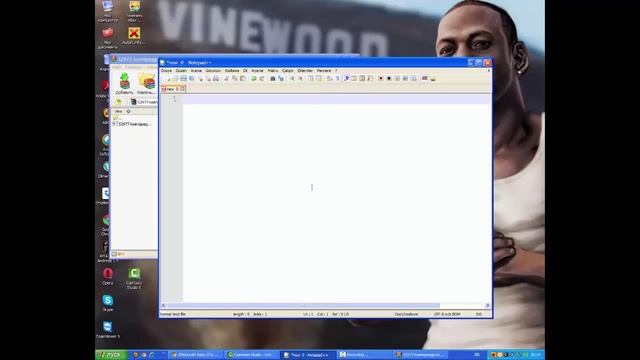Toggle Show All Characters pilcrow icon
640x360 pixels.
coord(338,78)
